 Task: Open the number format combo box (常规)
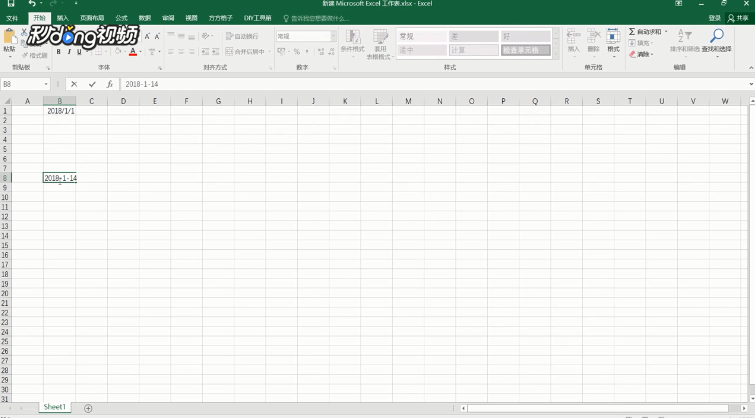click(x=306, y=36)
